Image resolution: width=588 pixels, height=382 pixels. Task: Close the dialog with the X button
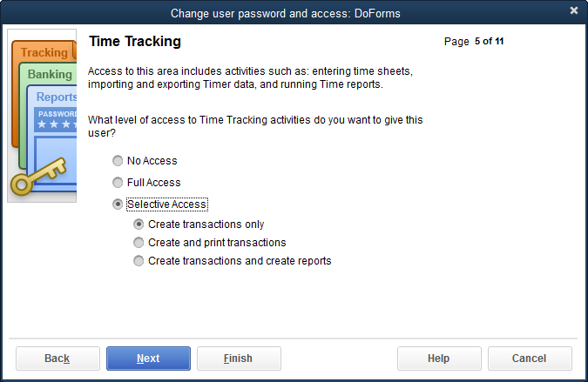coord(574,10)
